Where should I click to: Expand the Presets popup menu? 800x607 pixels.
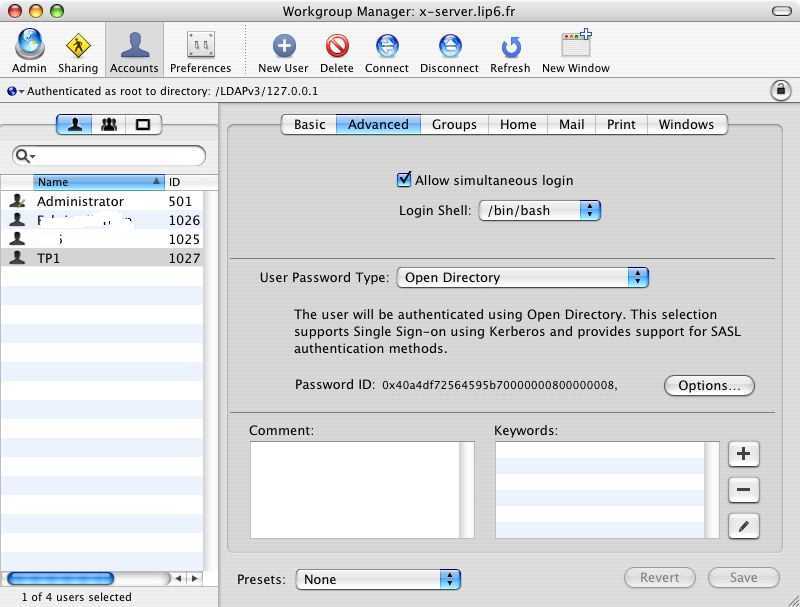click(378, 579)
